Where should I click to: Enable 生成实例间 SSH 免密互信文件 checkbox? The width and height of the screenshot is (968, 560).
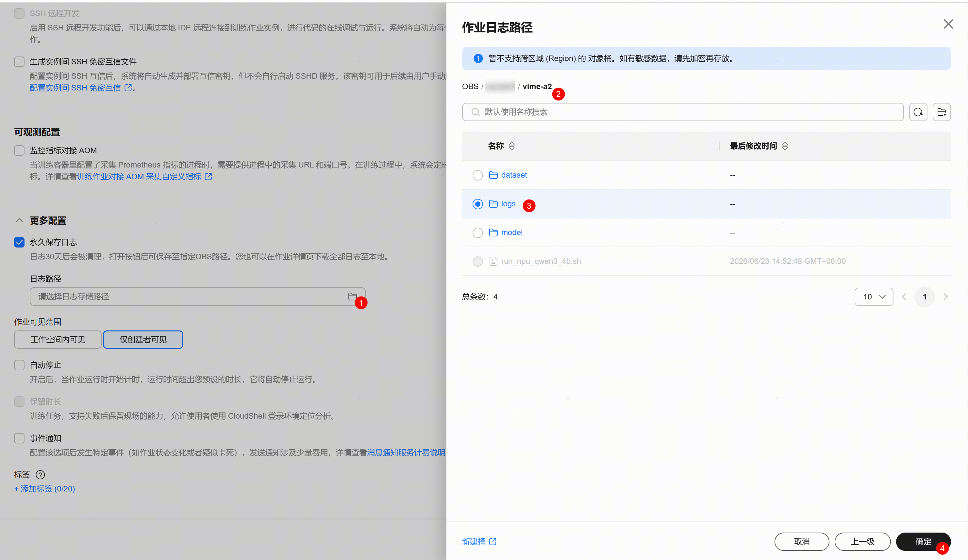(x=19, y=62)
